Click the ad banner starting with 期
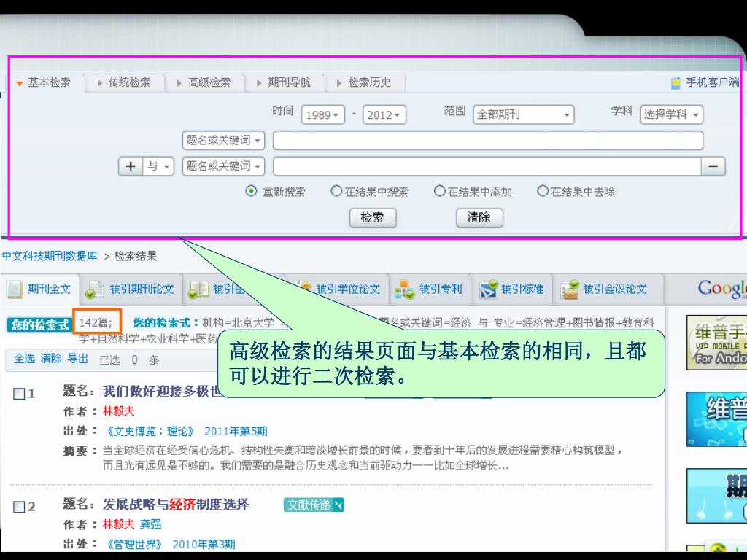The width and height of the screenshot is (747, 560). tap(716, 496)
